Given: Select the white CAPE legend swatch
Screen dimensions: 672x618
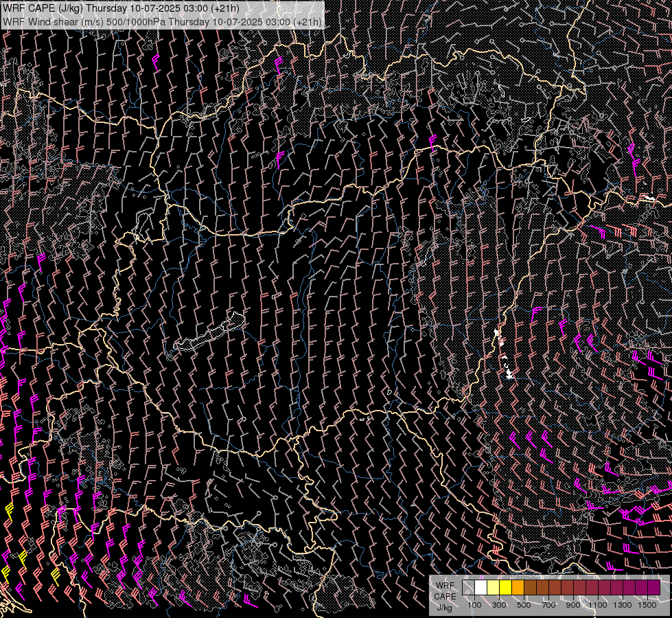Looking at the screenshot, I should coord(481,587).
